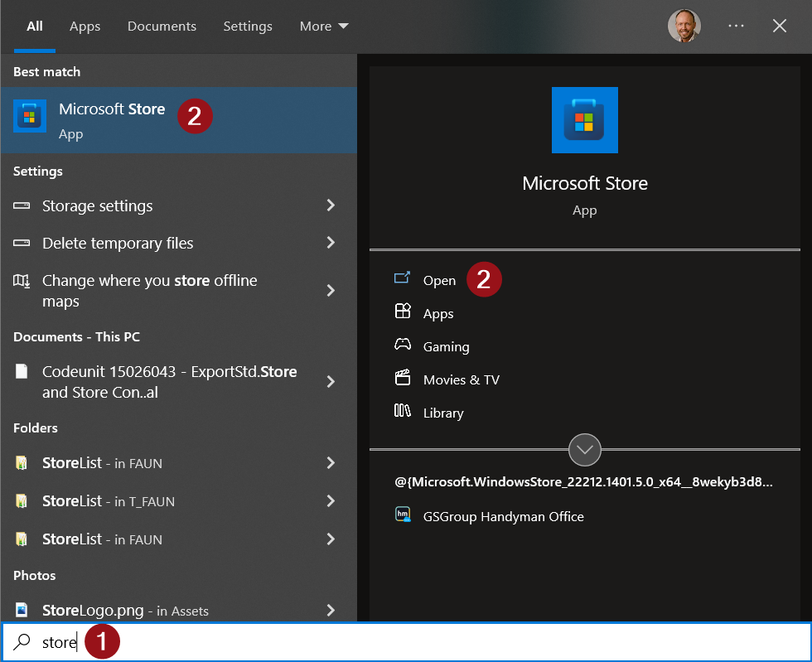Expand the preview pane actions with circular chevron
Image resolution: width=812 pixels, height=662 pixels.
pos(585,450)
